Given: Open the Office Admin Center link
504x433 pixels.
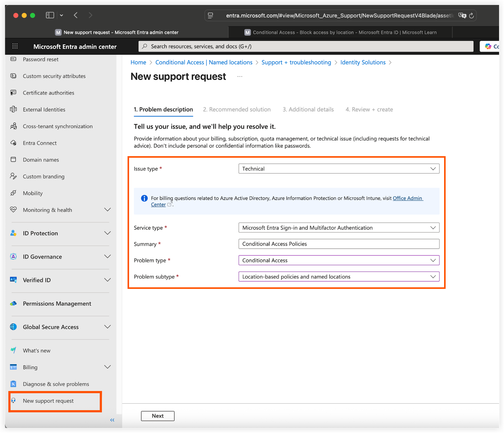Looking at the screenshot, I should point(408,198).
